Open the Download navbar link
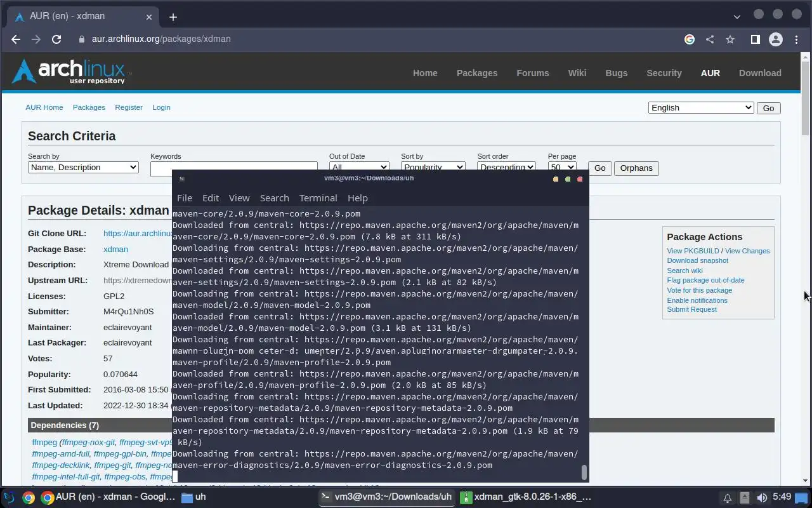 (x=760, y=73)
